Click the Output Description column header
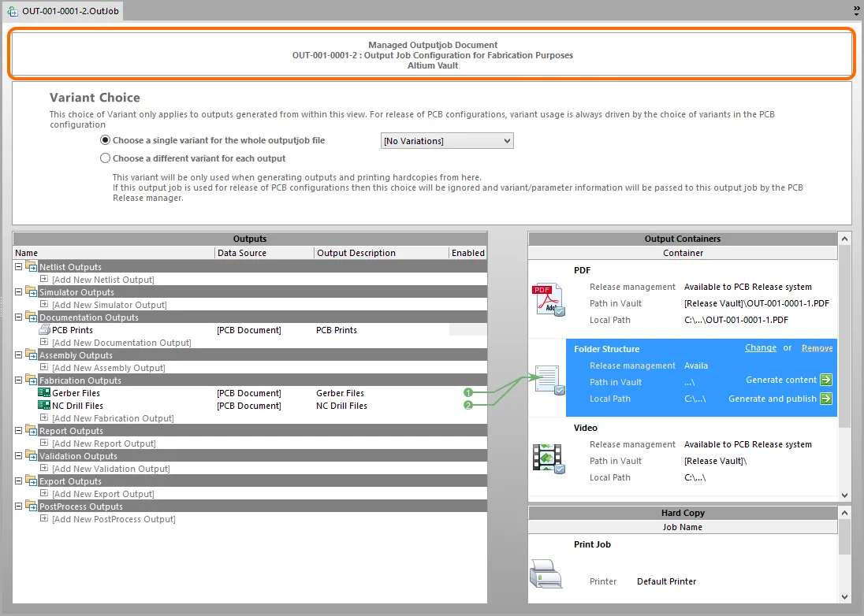This screenshot has height=616, width=864. 382,253
